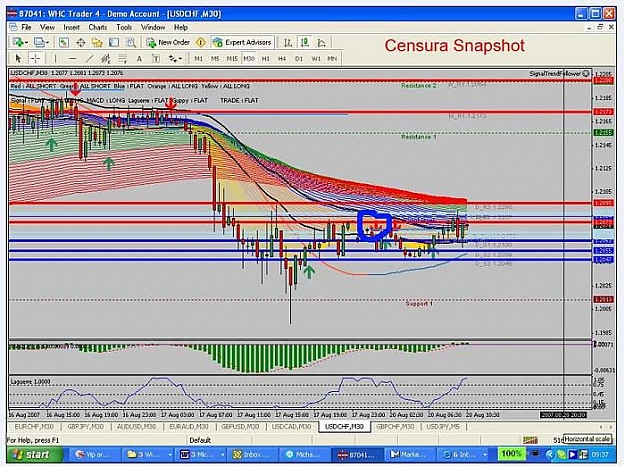Switch to candlestick chart display icon
The height and width of the screenshot is (467, 625).
click(x=305, y=42)
